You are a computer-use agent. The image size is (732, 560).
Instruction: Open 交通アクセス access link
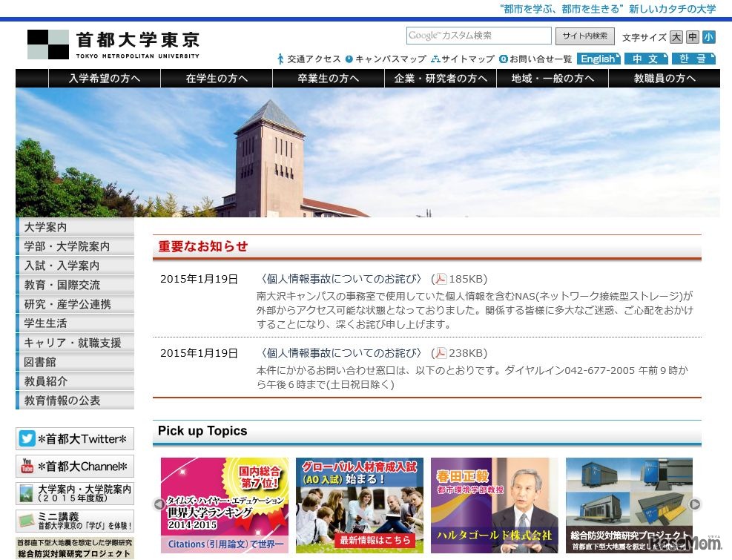(x=309, y=59)
